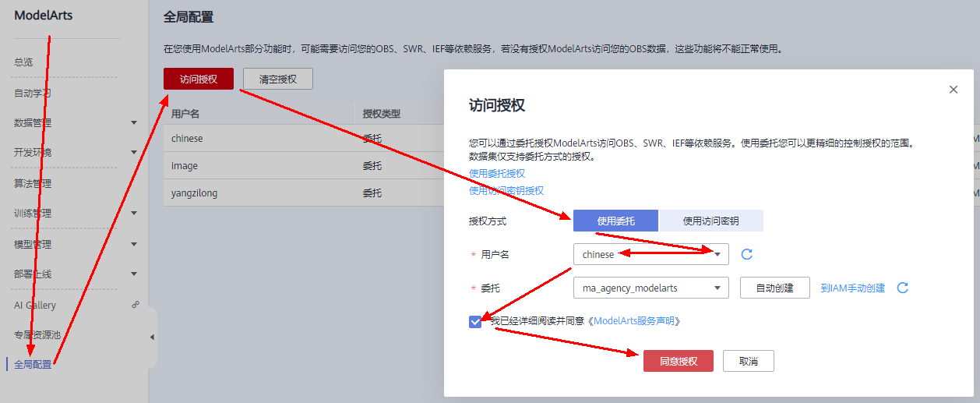Click the 同意授权 button
The height and width of the screenshot is (403, 980).
[679, 361]
